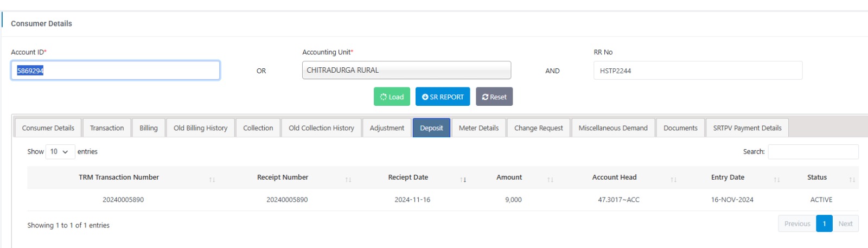Open the Show entries count dropdown

click(x=60, y=152)
